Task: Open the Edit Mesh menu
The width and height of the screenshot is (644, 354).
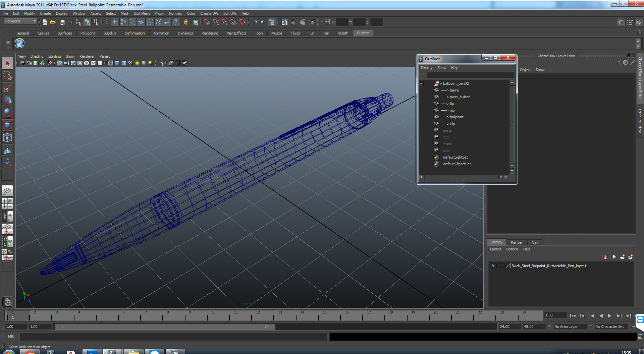Action: [142, 13]
